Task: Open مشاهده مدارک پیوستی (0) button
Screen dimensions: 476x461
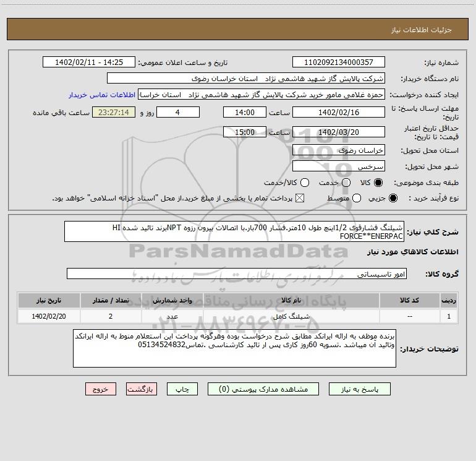Action: point(263,389)
